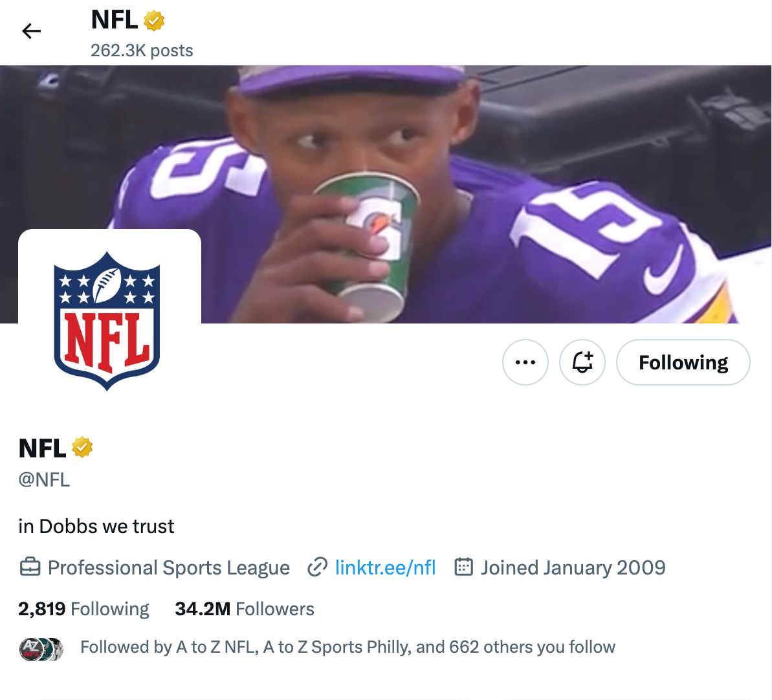Click the calendar joined-date icon
Image resolution: width=772 pixels, height=700 pixels.
(x=464, y=567)
